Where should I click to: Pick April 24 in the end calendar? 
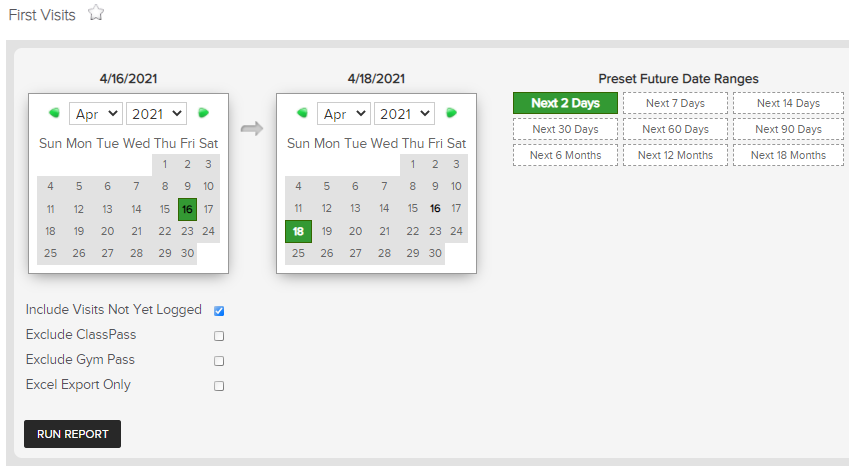456,231
